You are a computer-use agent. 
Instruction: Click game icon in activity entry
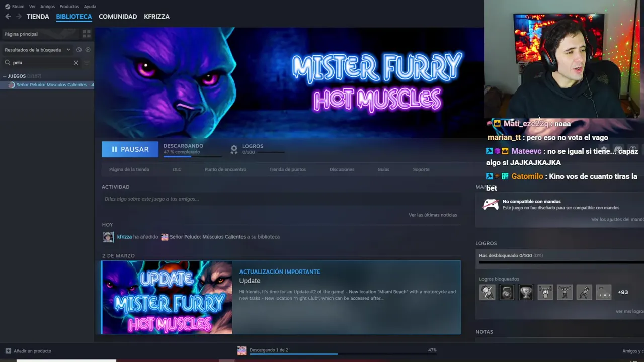click(x=165, y=237)
